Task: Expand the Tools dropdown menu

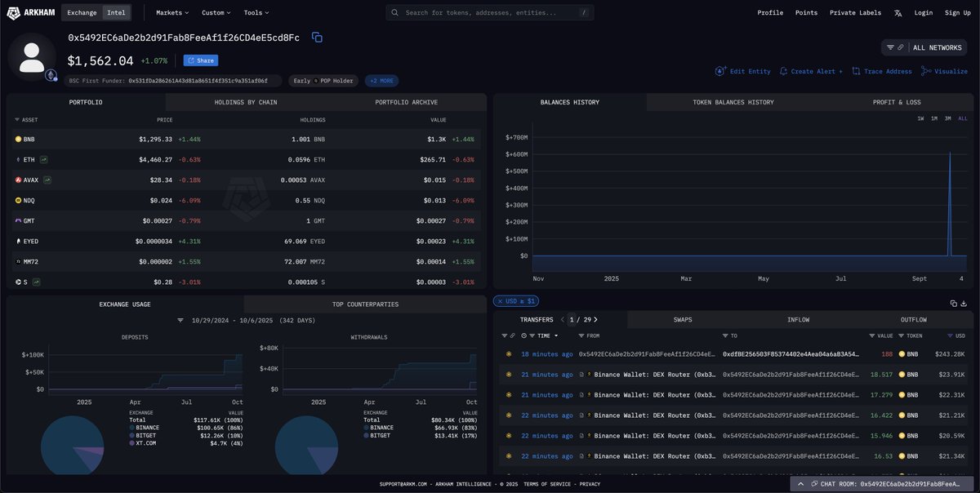Action: tap(256, 13)
